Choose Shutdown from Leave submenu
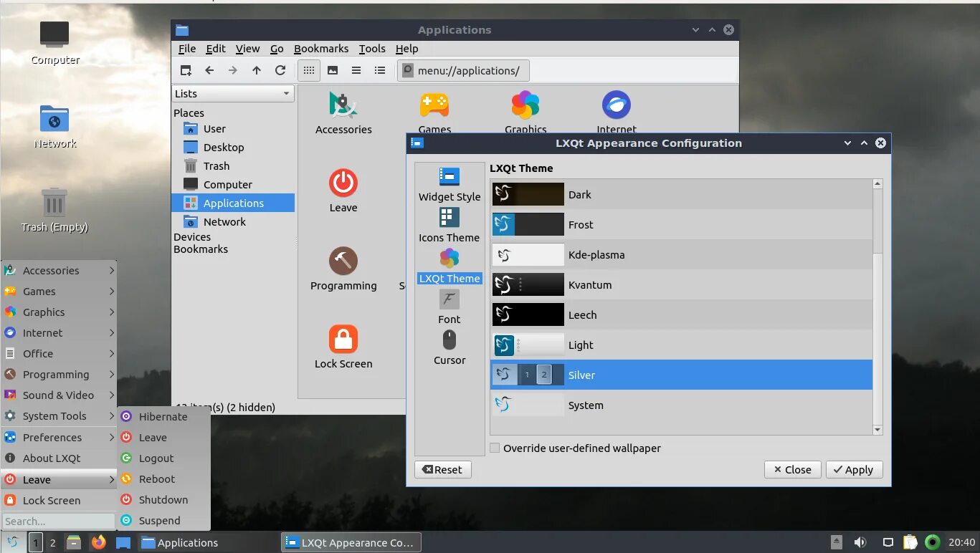This screenshot has height=553, width=980. pos(163,500)
